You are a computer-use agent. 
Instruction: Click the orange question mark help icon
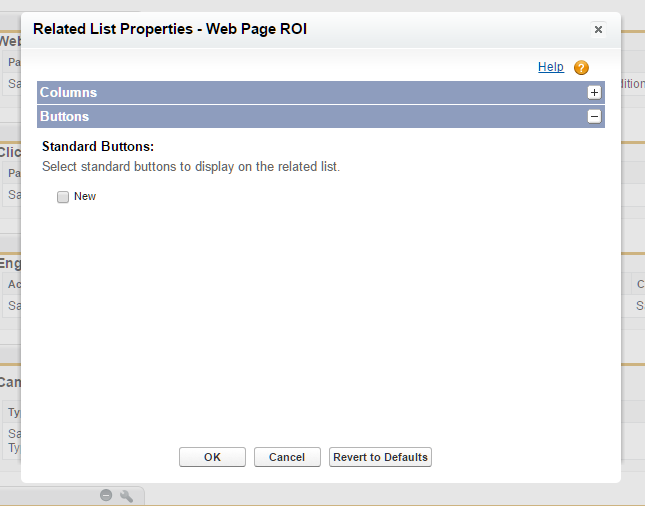coord(581,68)
